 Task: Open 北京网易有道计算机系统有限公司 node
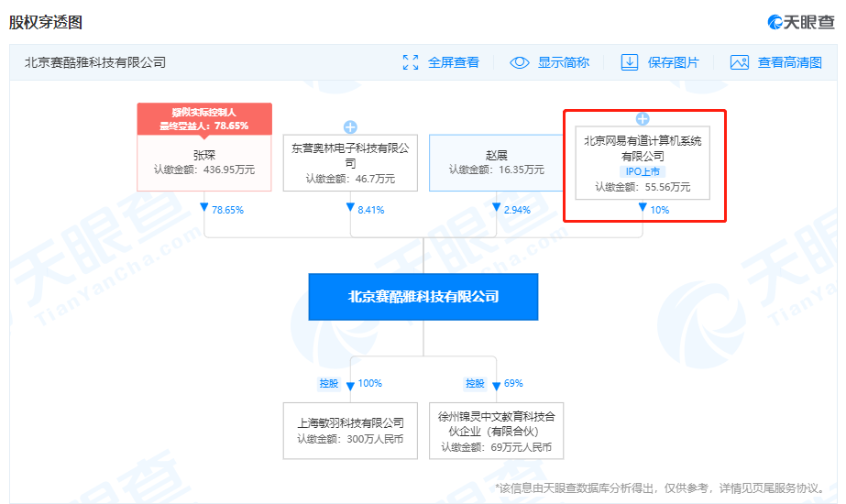point(642,163)
